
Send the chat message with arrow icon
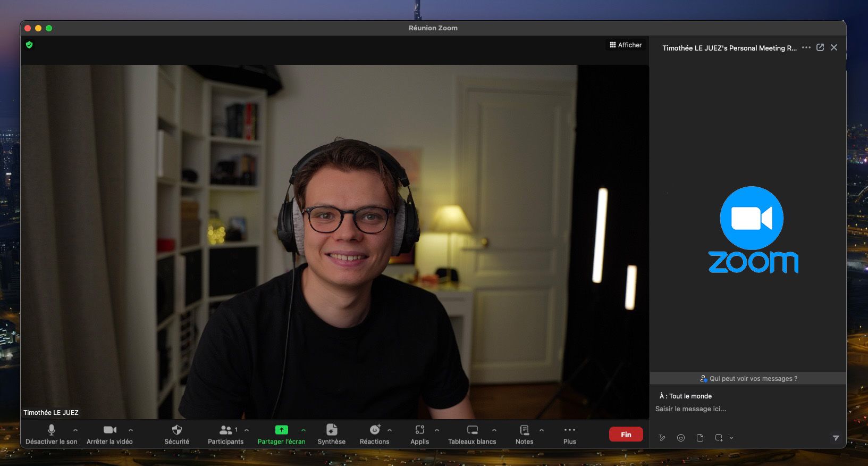point(836,438)
